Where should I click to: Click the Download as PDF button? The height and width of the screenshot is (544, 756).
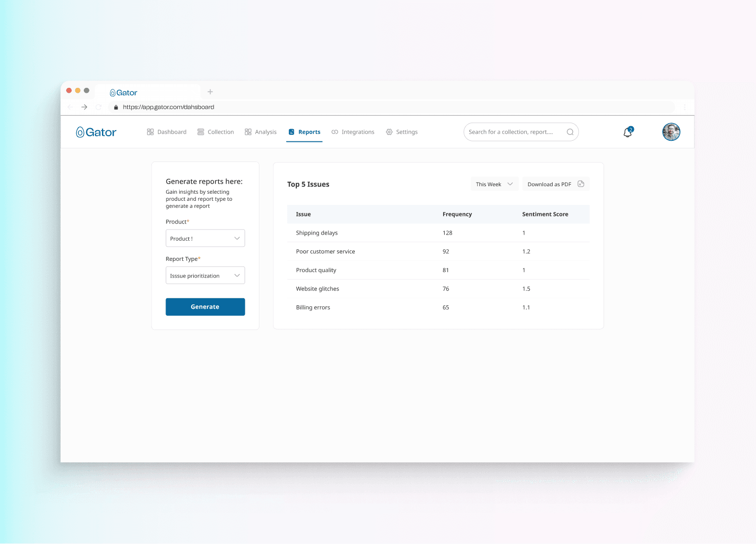tap(550, 184)
